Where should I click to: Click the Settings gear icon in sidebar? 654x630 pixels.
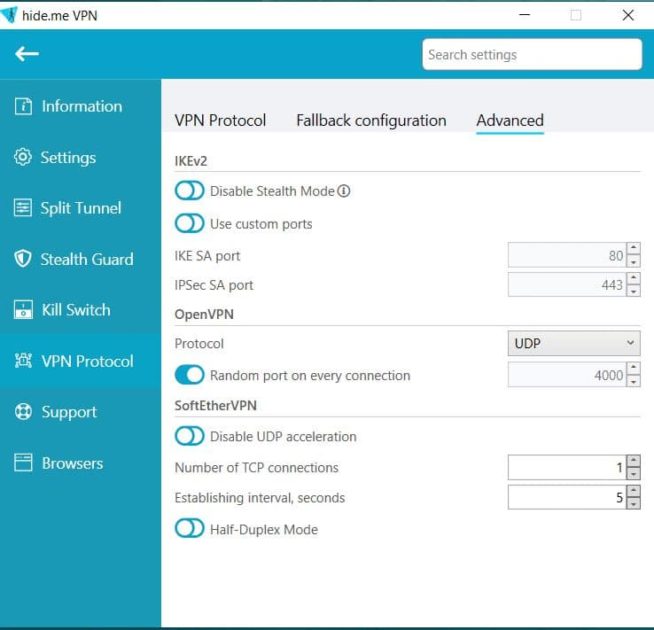(x=23, y=157)
